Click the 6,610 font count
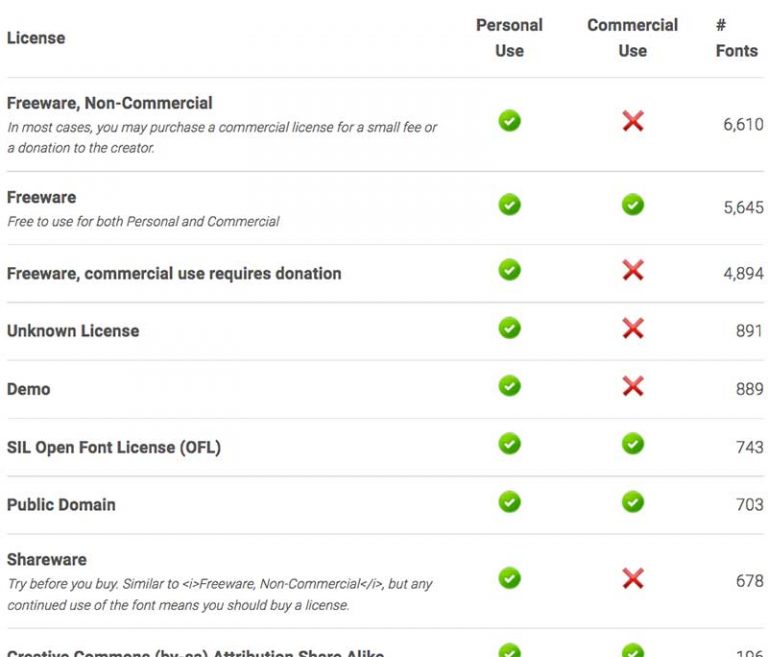This screenshot has width=768, height=657. (743, 126)
